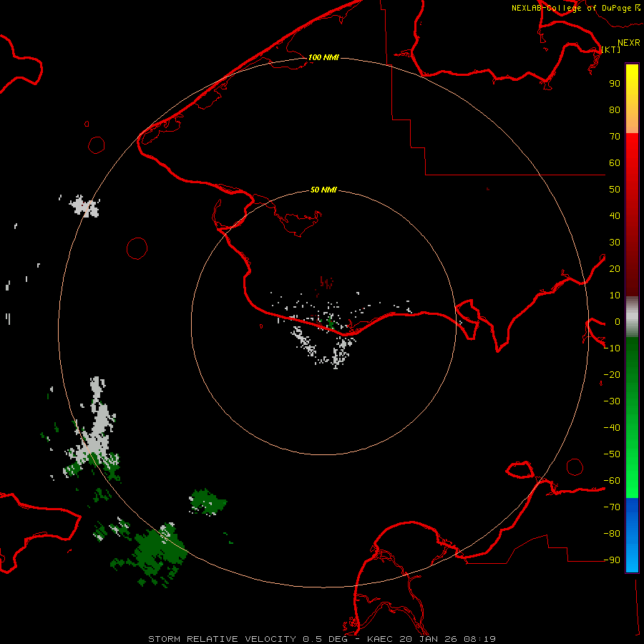This screenshot has height=644, width=644.
Task: Click the "100 NMI" range ring label
Action: point(323,57)
